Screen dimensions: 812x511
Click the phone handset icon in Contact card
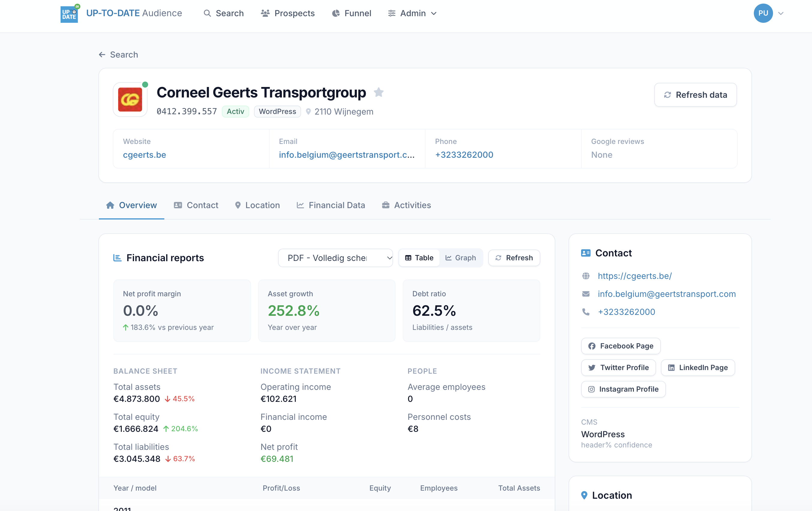pyautogui.click(x=586, y=312)
